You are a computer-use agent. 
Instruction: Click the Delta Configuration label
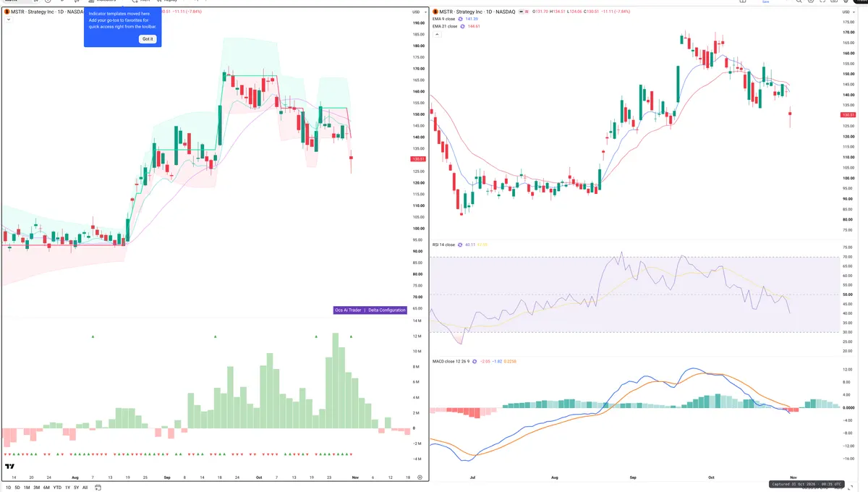pyautogui.click(x=387, y=310)
